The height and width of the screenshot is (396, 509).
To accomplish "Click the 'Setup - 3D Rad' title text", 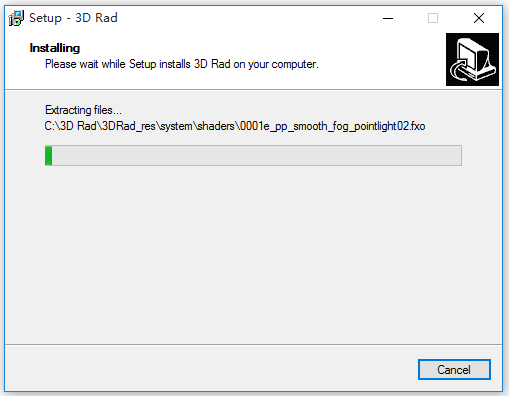I will pos(73,18).
